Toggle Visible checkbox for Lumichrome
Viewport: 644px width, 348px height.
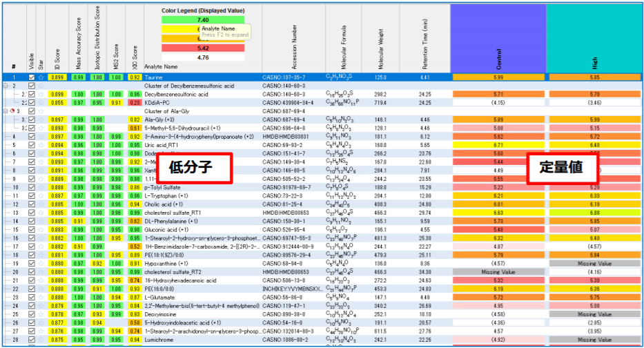(32, 340)
